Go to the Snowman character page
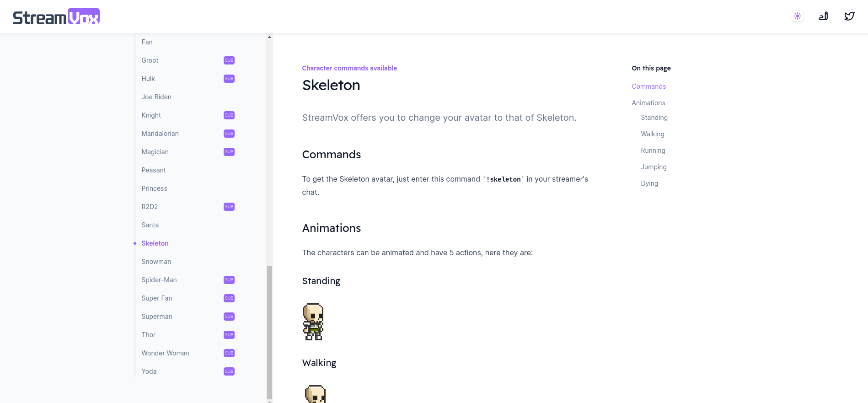This screenshot has width=868, height=403. pos(156,262)
